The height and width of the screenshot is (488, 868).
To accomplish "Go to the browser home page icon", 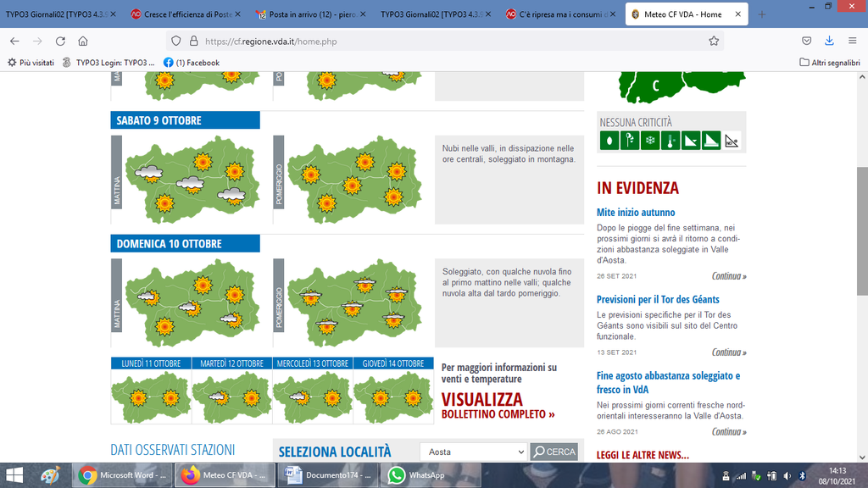I will pyautogui.click(x=83, y=41).
